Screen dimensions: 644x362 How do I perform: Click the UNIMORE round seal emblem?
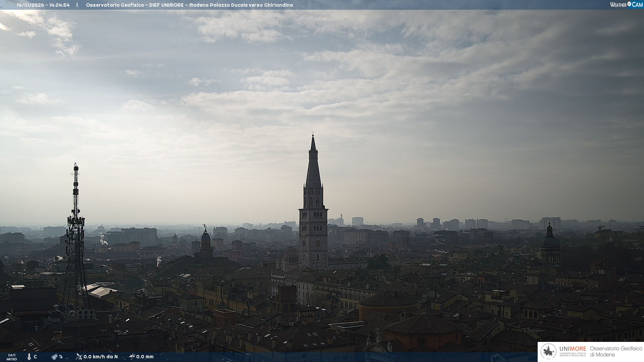(x=548, y=351)
